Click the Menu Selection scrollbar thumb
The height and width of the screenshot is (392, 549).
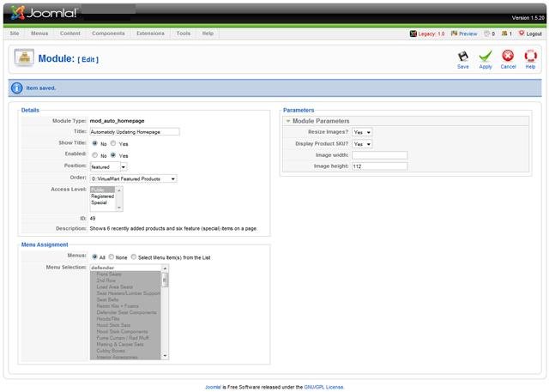pos(165,280)
